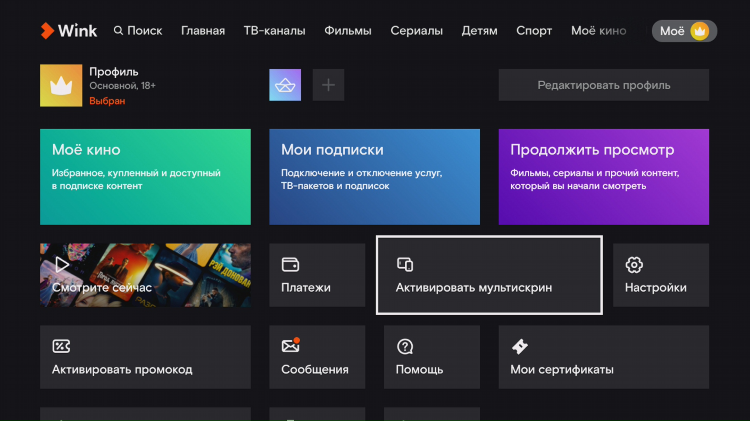Open Смотрите сейчас poster banner
750x421 pixels.
(x=145, y=275)
